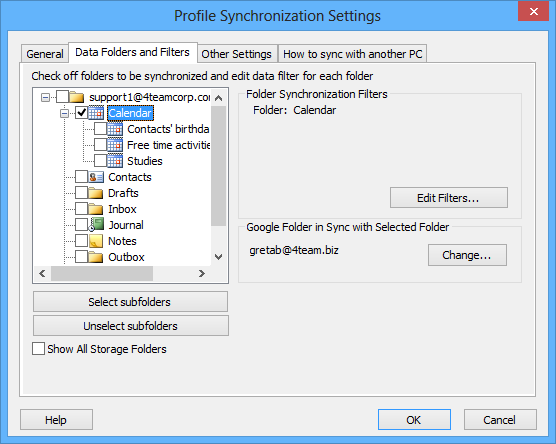Viewport: 556px width, 444px height.
Task: Click the Calendar folder icon in tree
Action: pyautogui.click(x=96, y=113)
